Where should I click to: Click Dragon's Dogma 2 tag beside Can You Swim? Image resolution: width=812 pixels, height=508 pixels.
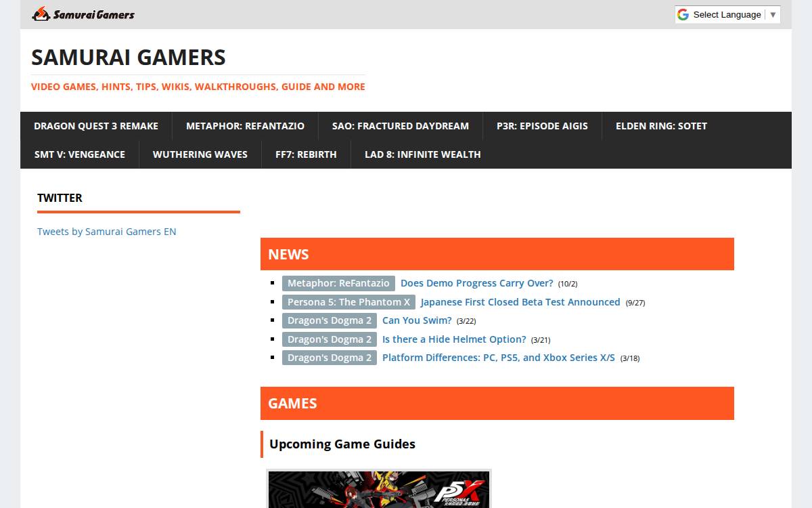click(x=330, y=320)
